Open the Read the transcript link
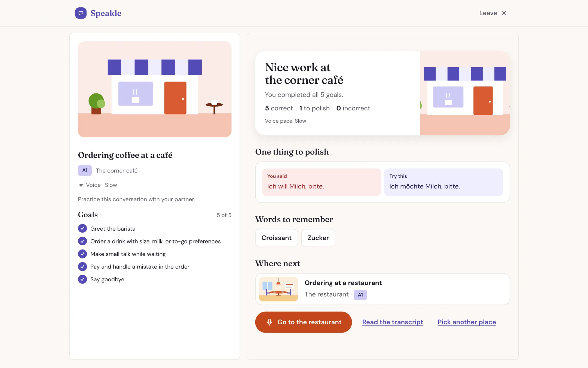The height and width of the screenshot is (368, 588). click(x=393, y=322)
